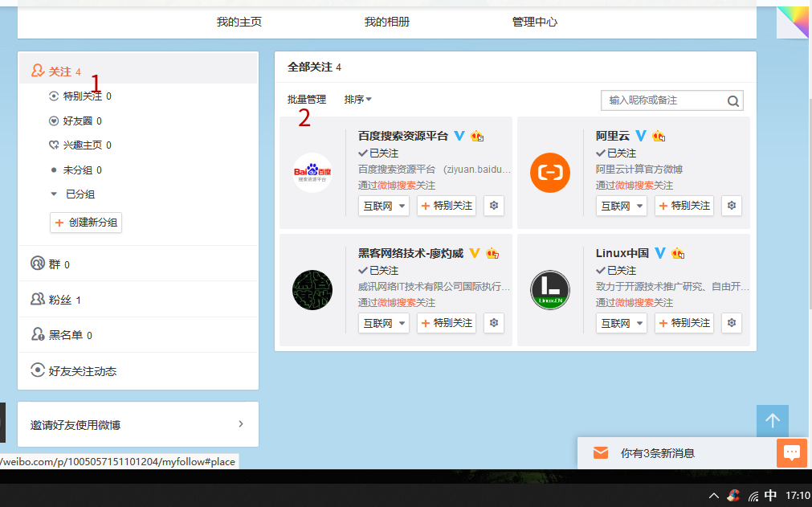Add 百度搜索资源平台 to 特别关注
This screenshot has width=812, height=507.
click(x=447, y=206)
